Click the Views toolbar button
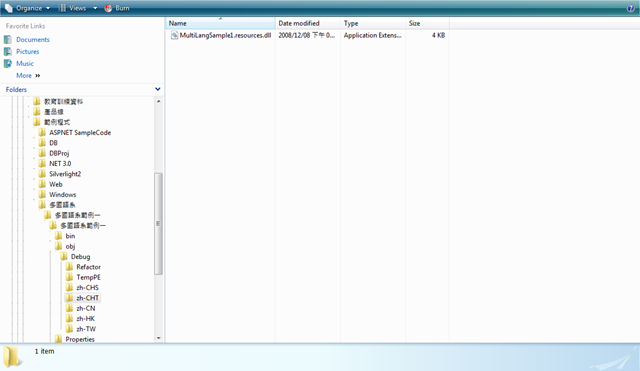This screenshot has height=371, width=640. (x=72, y=8)
